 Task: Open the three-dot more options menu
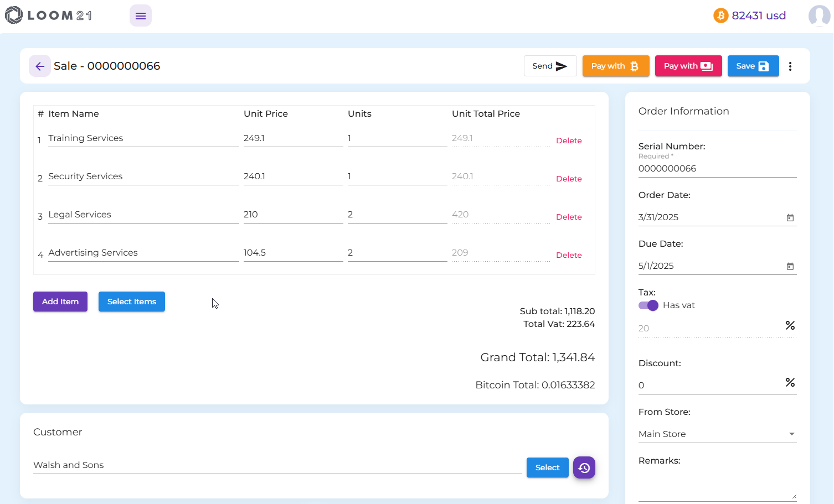pos(790,66)
